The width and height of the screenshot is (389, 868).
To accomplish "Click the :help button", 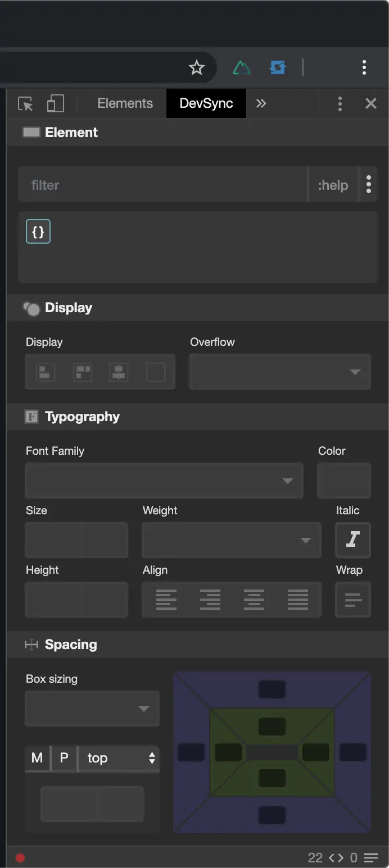I will click(x=333, y=184).
